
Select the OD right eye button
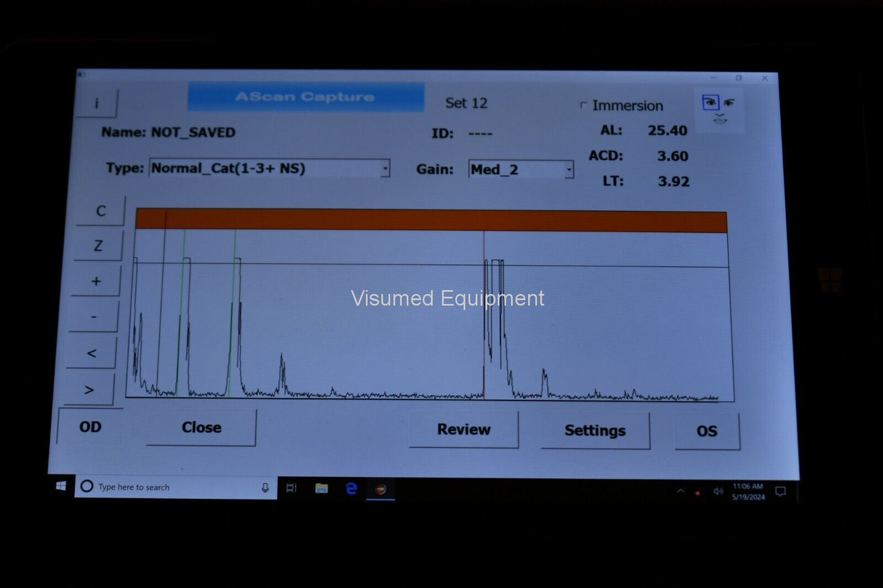pos(90,427)
